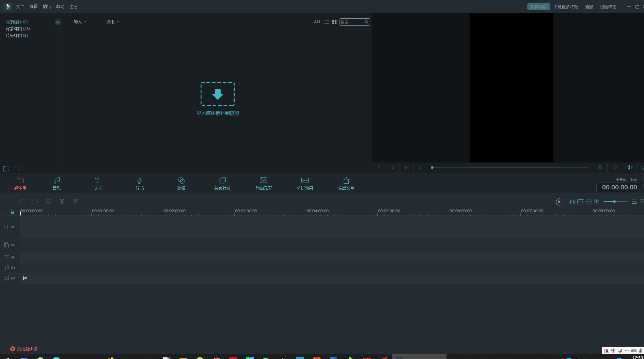The width and height of the screenshot is (644, 359).
Task: Click the undo arrow in timeline toolbar
Action: pyautogui.click(x=22, y=202)
